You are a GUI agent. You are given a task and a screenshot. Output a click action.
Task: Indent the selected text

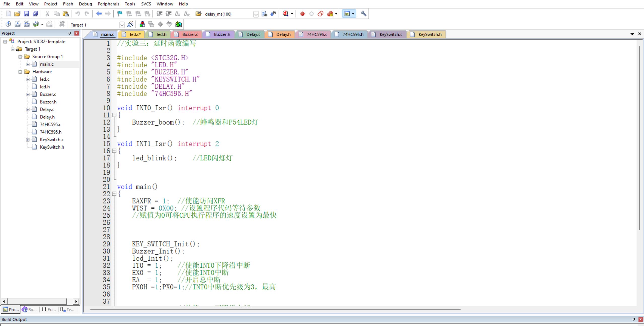tap(159, 14)
